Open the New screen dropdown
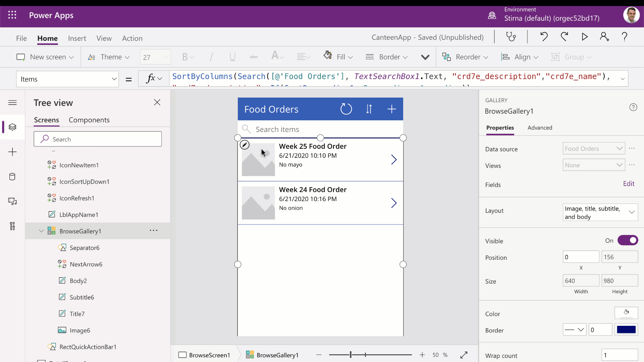Image resolution: width=644 pixels, height=362 pixels. [x=45, y=57]
